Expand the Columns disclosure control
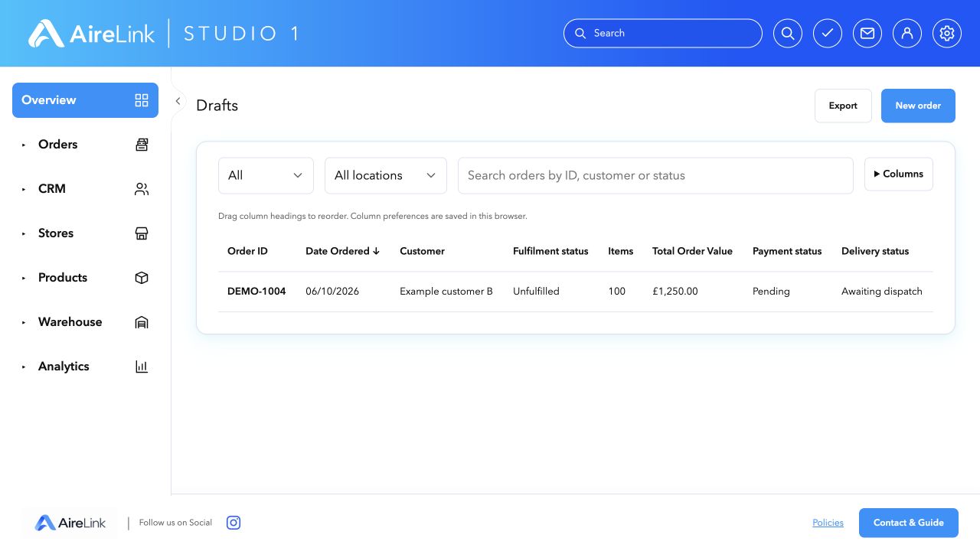 point(899,174)
